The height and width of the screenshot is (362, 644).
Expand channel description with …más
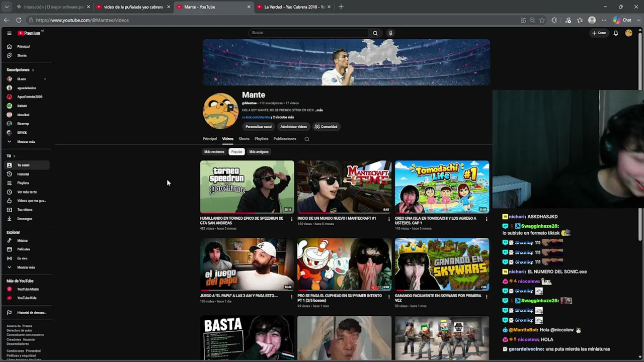(x=319, y=110)
